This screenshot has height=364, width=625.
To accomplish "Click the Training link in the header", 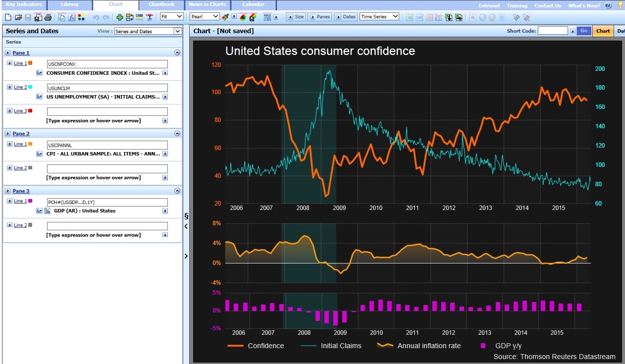I will 517,6.
